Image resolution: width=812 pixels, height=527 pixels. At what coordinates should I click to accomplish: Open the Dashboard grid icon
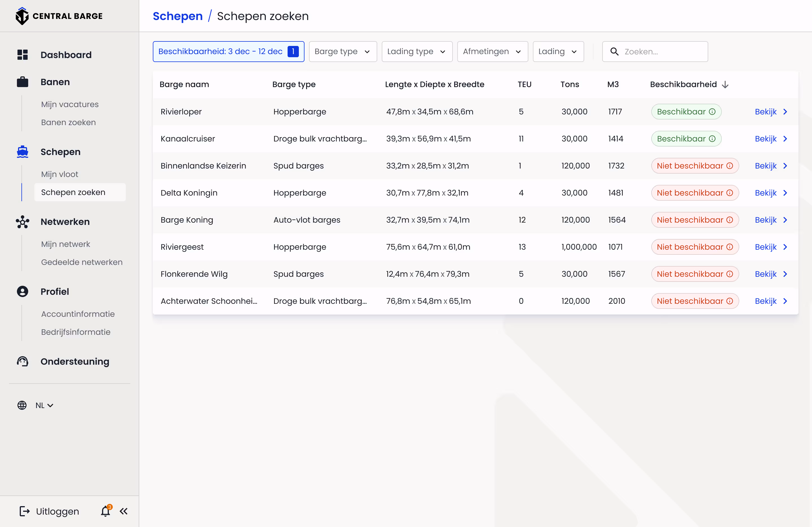click(23, 55)
